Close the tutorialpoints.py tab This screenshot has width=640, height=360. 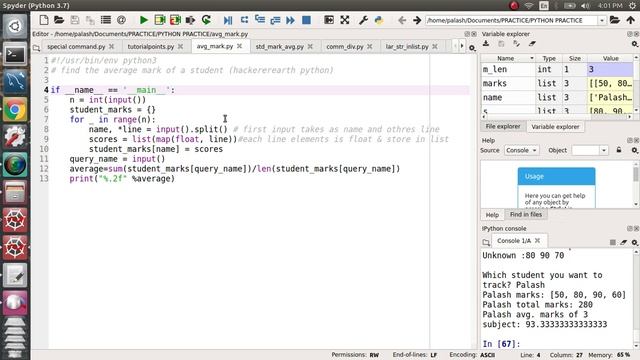pyautogui.click(x=180, y=47)
